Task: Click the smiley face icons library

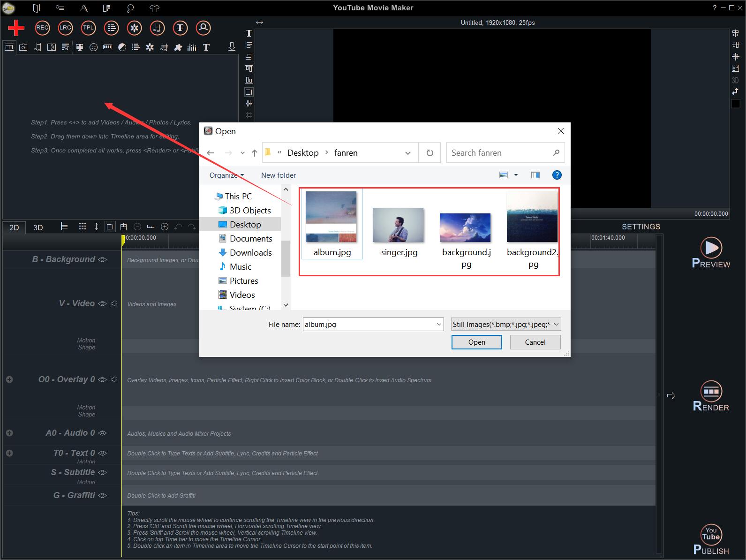Action: point(94,47)
